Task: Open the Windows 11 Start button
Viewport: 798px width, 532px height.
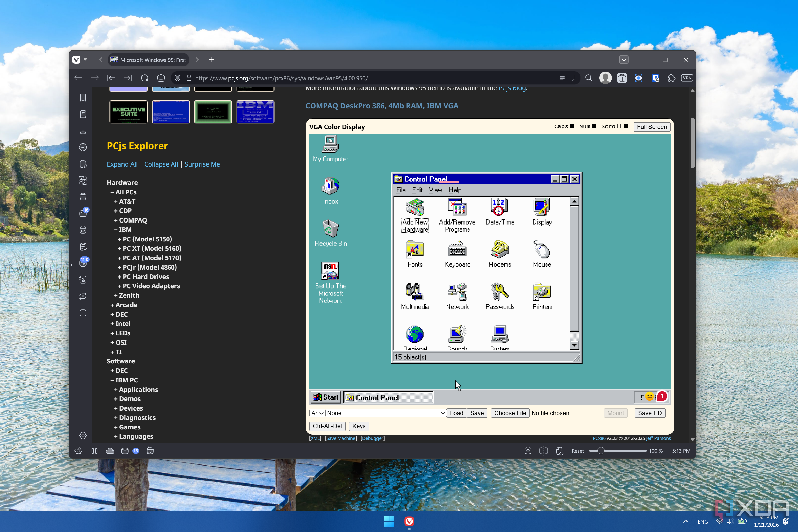Action: click(x=389, y=521)
